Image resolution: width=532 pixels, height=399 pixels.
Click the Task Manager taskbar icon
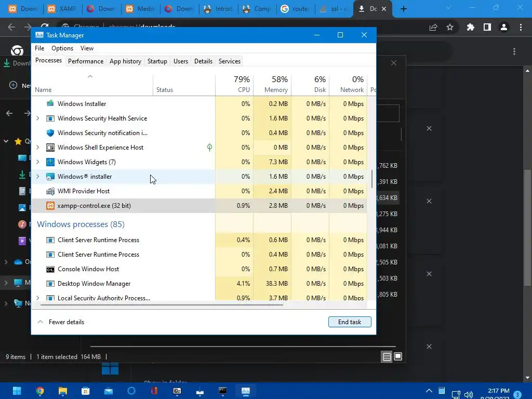pos(246,391)
